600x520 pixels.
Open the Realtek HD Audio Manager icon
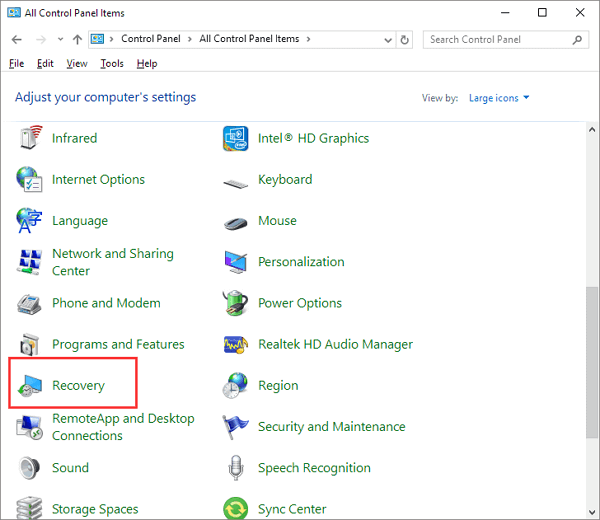pyautogui.click(x=236, y=344)
